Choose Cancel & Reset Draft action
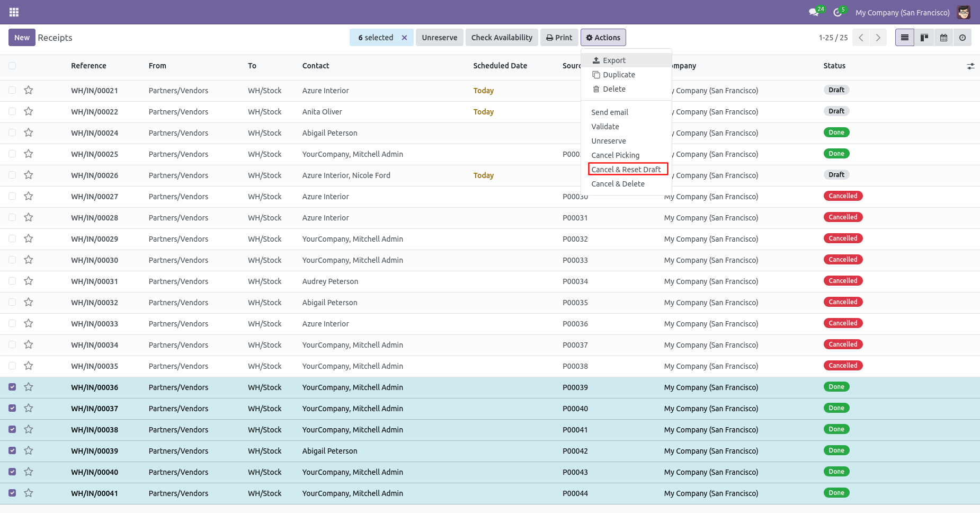Screen dimensions: 980x513 coord(626,170)
